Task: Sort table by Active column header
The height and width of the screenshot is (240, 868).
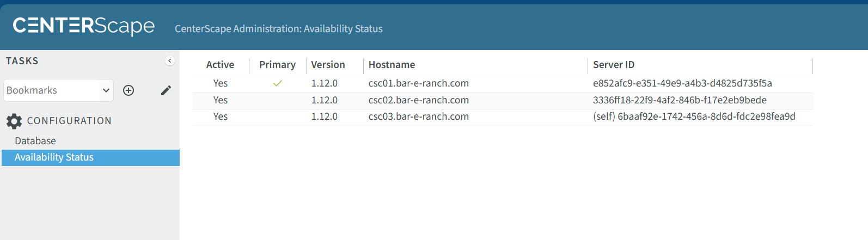Action: pyautogui.click(x=220, y=65)
